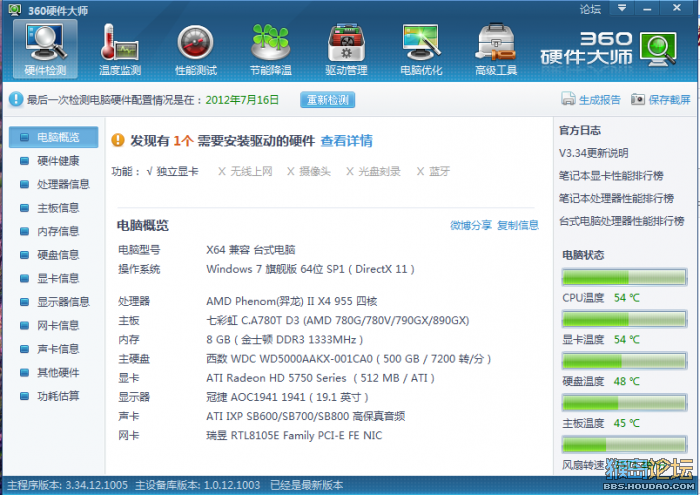Click the 保存截屏 camera icon

click(638, 99)
